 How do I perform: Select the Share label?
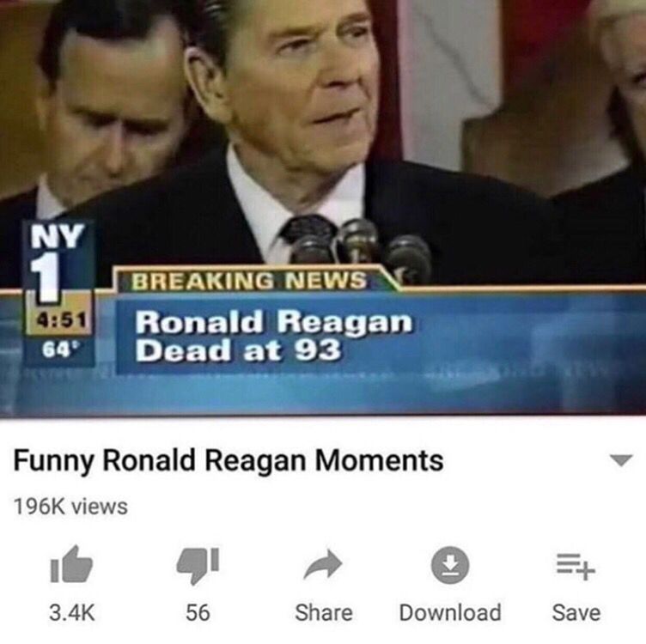(x=324, y=612)
